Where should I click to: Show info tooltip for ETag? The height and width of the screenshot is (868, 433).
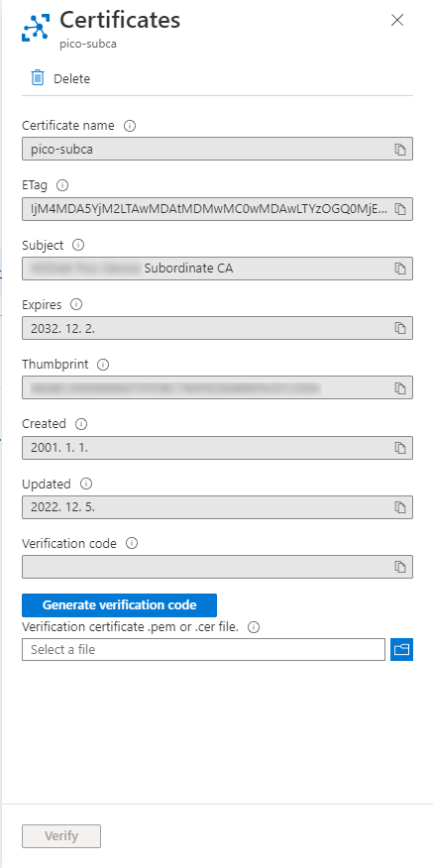click(62, 185)
